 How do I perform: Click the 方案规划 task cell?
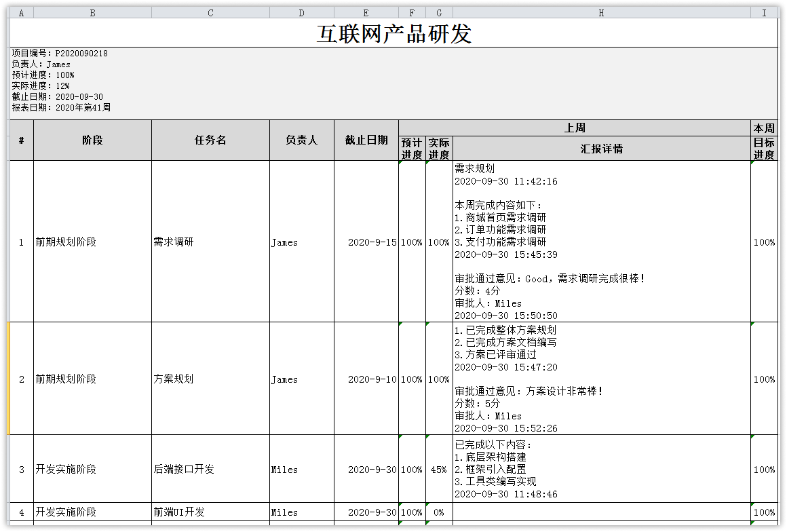[210, 379]
